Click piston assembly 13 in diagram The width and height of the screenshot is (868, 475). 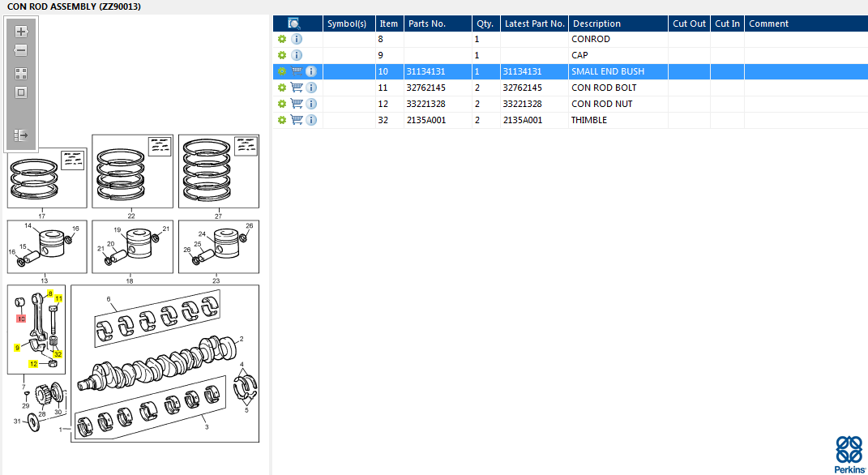coord(47,247)
